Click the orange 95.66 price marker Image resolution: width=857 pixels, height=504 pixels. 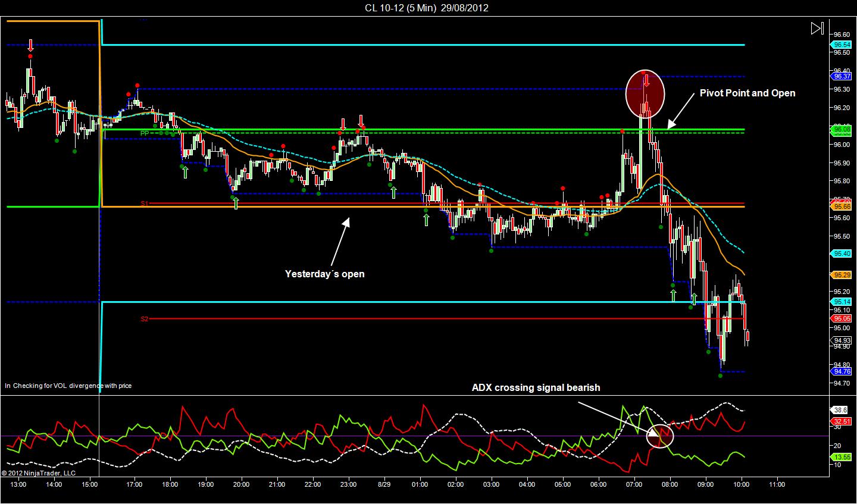[x=841, y=206]
